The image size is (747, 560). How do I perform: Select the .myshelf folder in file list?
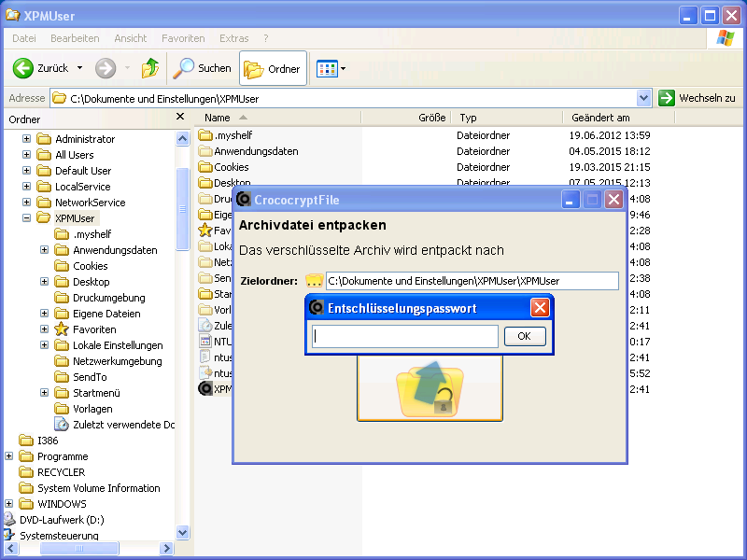(225, 135)
